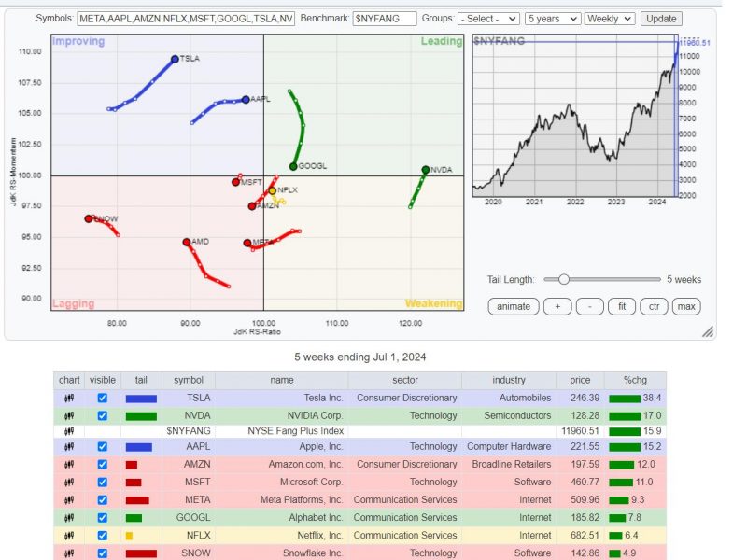Screen dimensions: 747x560
Task: Click META marker dot on graph
Action: tap(247, 243)
